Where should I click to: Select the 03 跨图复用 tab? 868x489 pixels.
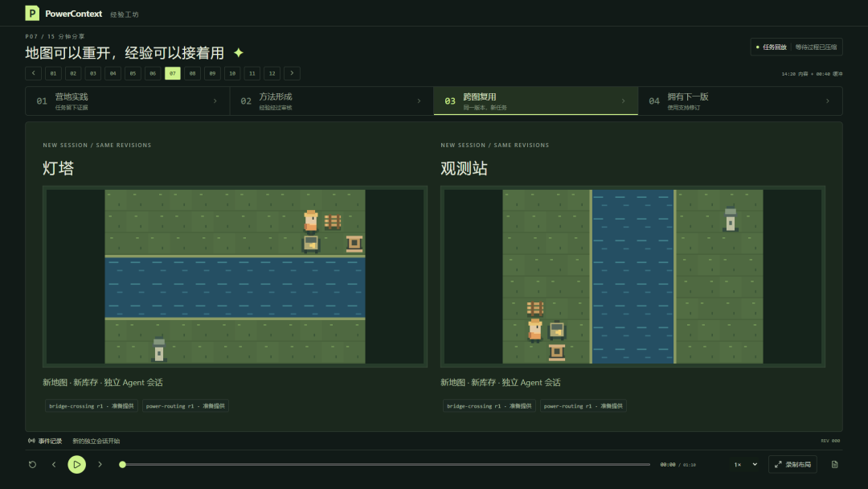pyautogui.click(x=536, y=101)
